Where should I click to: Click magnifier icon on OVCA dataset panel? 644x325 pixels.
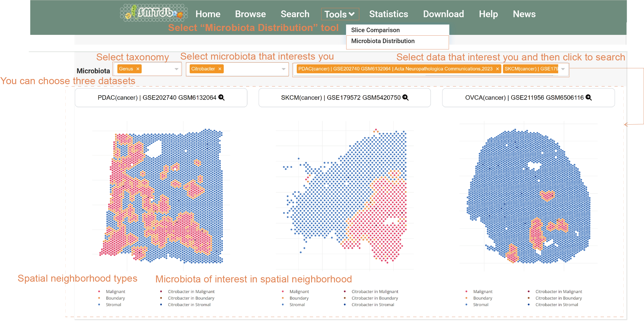click(x=589, y=97)
